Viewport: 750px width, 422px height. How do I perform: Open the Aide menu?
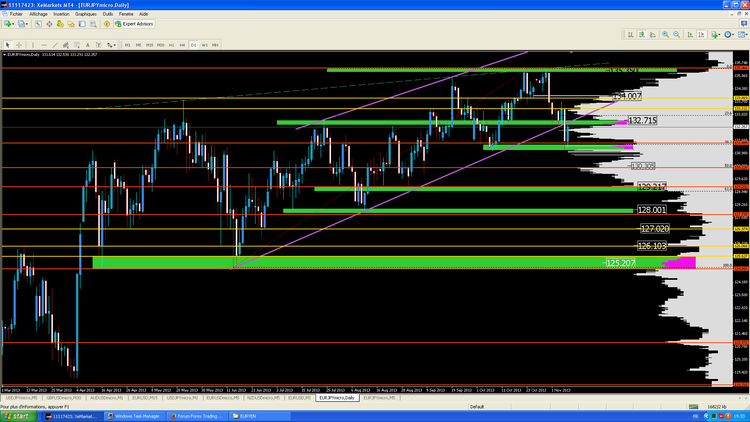pos(143,14)
